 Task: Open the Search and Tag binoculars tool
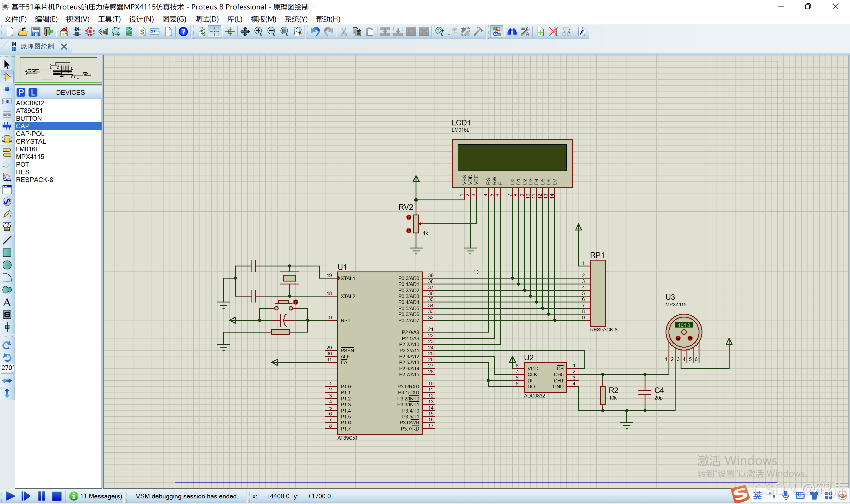click(x=512, y=32)
